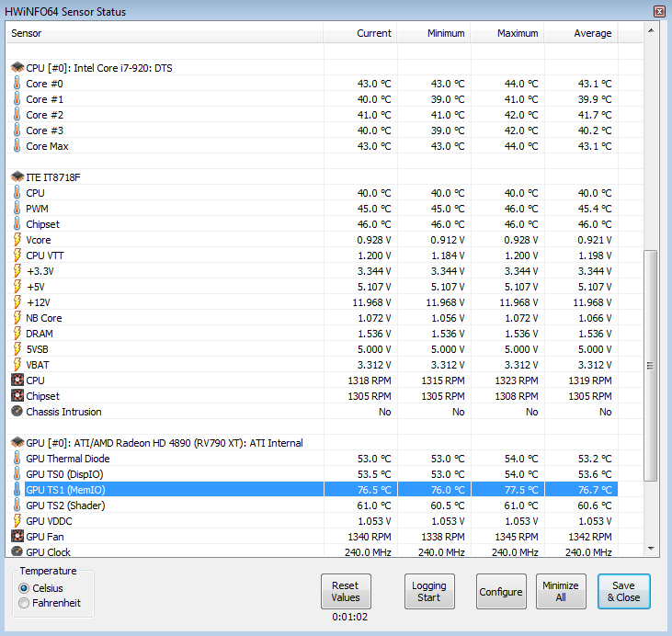Viewport: 672px width, 636px height.
Task: Click the lightning bolt icon beside NB Core
Action: point(17,318)
